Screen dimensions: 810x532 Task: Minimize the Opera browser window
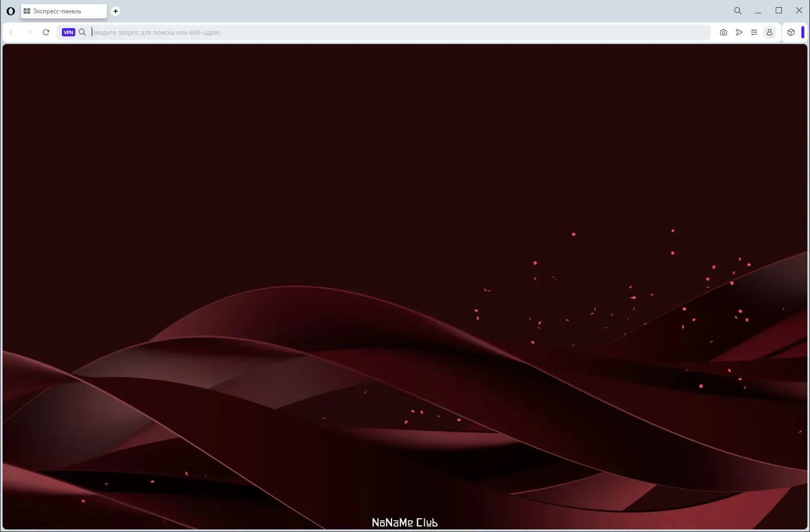[x=758, y=11]
